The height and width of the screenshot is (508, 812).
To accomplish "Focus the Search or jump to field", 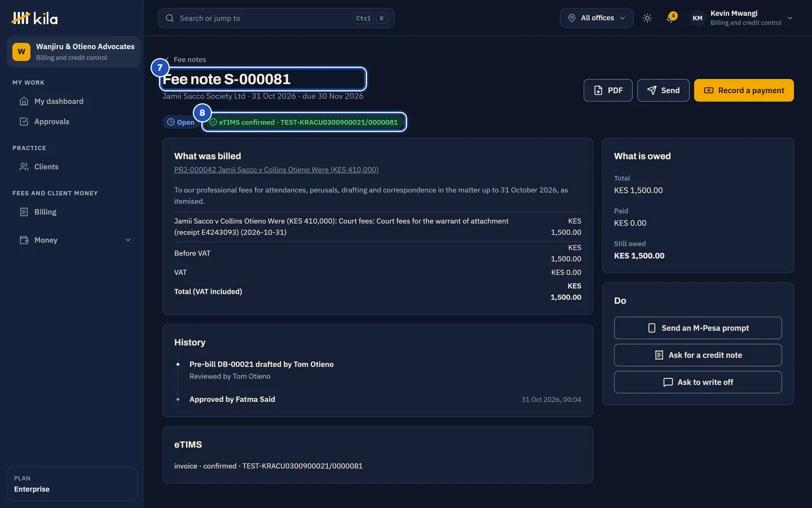I will click(x=276, y=18).
